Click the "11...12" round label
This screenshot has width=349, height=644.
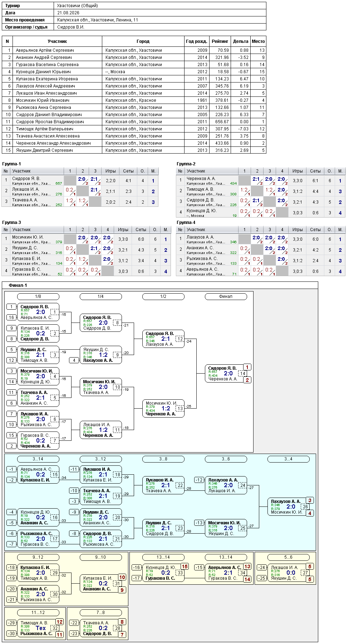tap(38, 613)
